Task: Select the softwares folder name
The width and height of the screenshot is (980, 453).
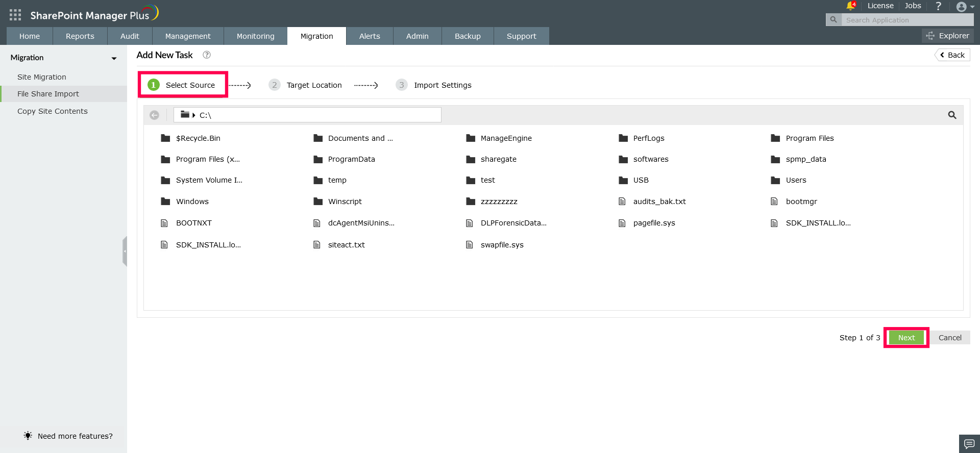Action: tap(651, 159)
